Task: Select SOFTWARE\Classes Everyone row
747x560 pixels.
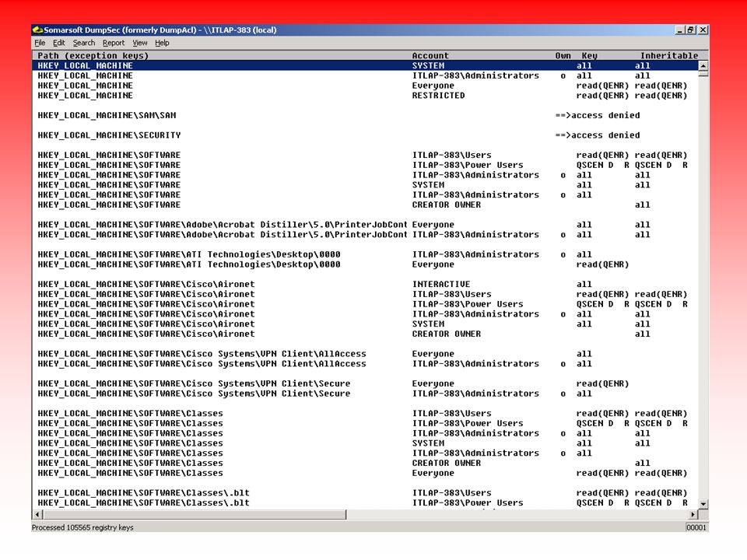Action: click(x=365, y=473)
